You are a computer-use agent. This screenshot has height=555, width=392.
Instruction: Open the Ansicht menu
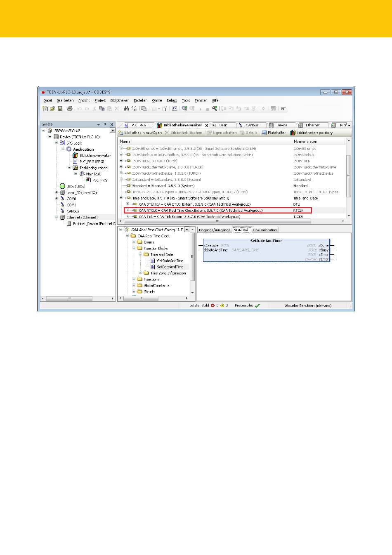tap(84, 100)
